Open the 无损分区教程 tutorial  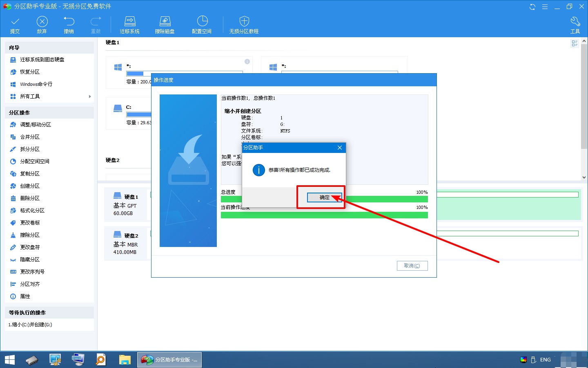[x=244, y=25]
